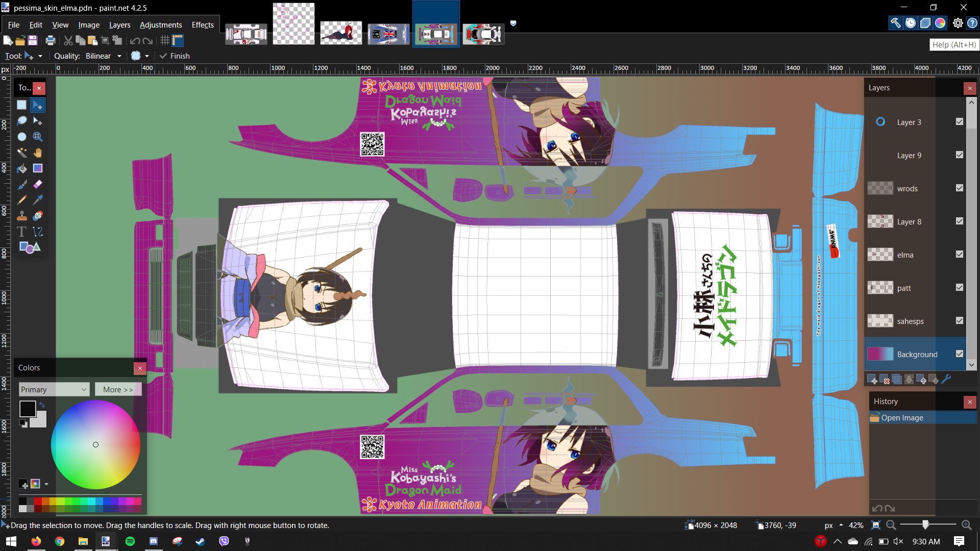Click the Add New Layer icon
The width and height of the screenshot is (980, 551).
click(x=872, y=380)
